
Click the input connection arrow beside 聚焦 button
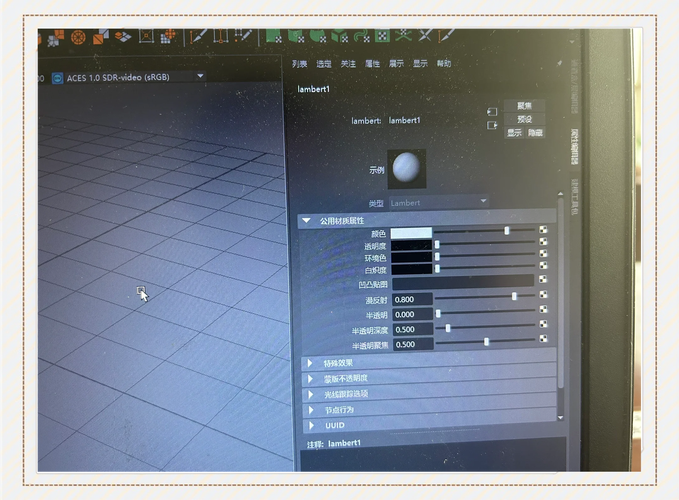point(492,112)
